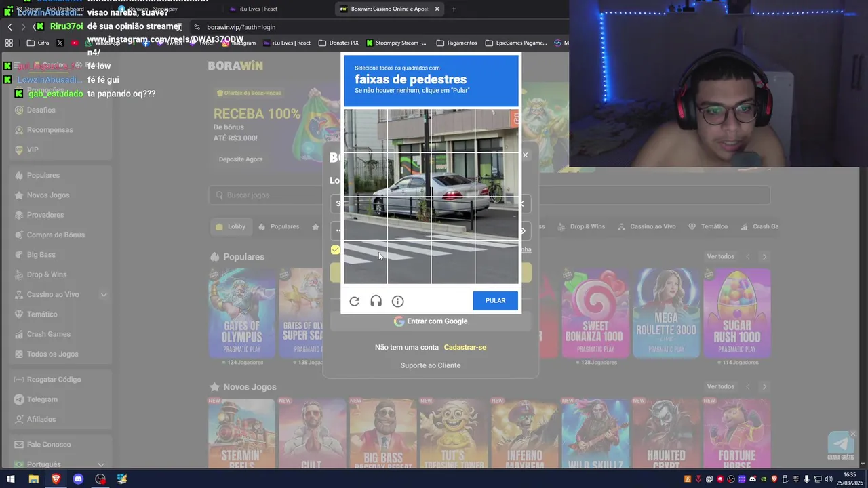Open the Sweet Bonanza 1000 game card
The width and height of the screenshot is (868, 488).
(595, 313)
